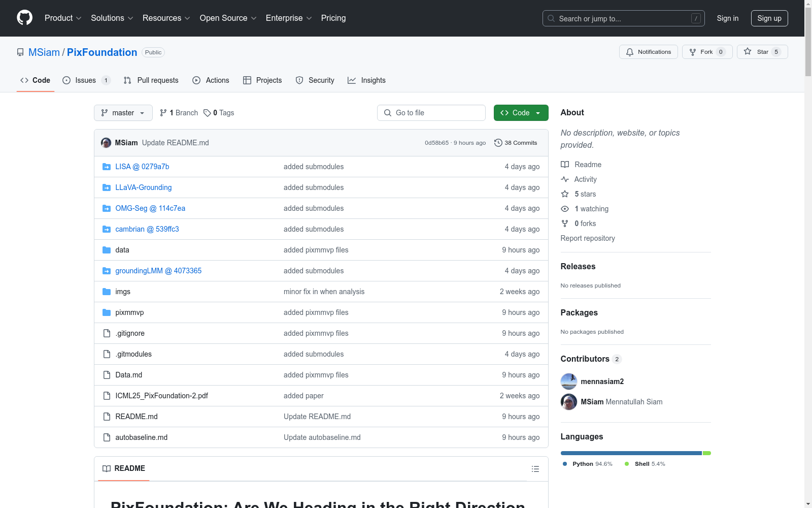The width and height of the screenshot is (812, 508).
Task: Click MSiam avatar in Contributors
Action: click(x=569, y=402)
